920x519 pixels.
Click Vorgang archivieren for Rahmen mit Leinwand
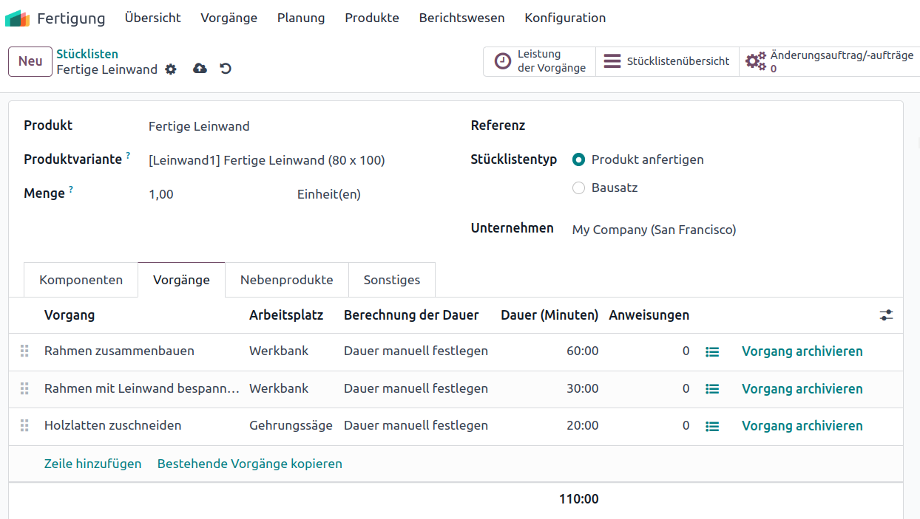(x=802, y=389)
